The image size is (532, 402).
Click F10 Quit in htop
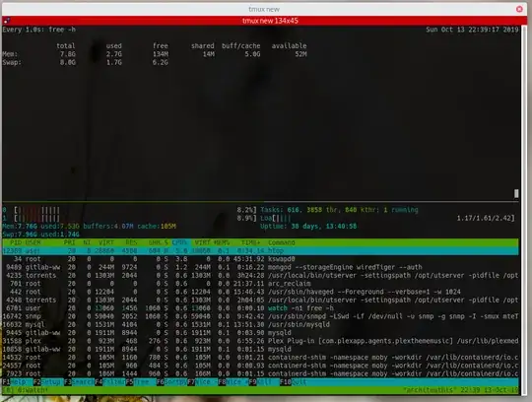point(294,382)
